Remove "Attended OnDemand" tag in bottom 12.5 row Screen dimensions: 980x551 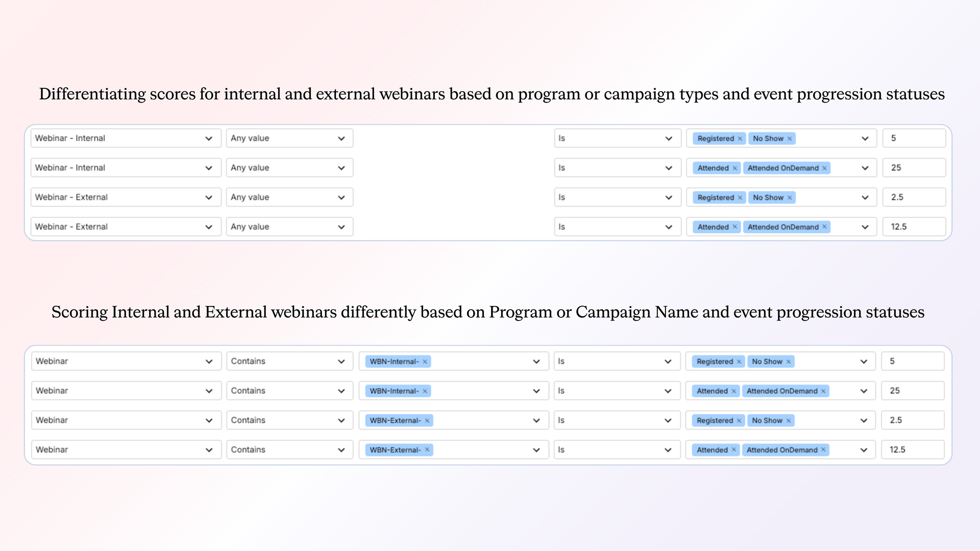pyautogui.click(x=823, y=449)
